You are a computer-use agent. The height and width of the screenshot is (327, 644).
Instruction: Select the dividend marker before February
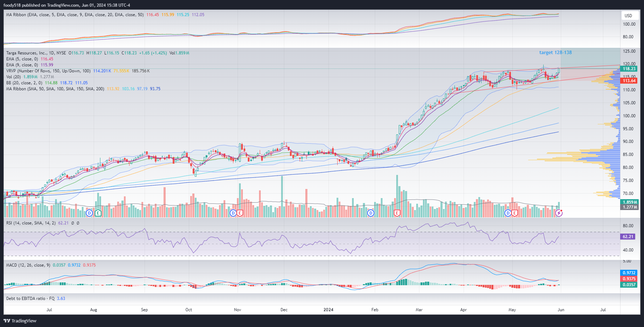coord(371,213)
